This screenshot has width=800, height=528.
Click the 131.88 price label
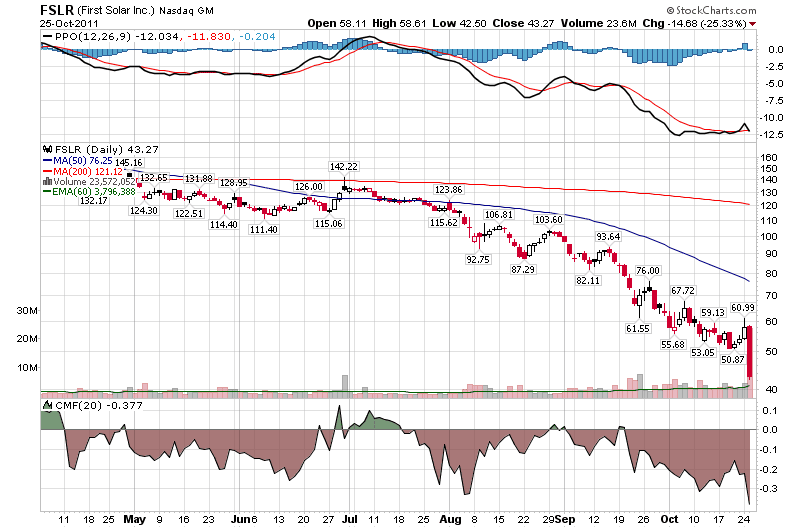pos(198,179)
